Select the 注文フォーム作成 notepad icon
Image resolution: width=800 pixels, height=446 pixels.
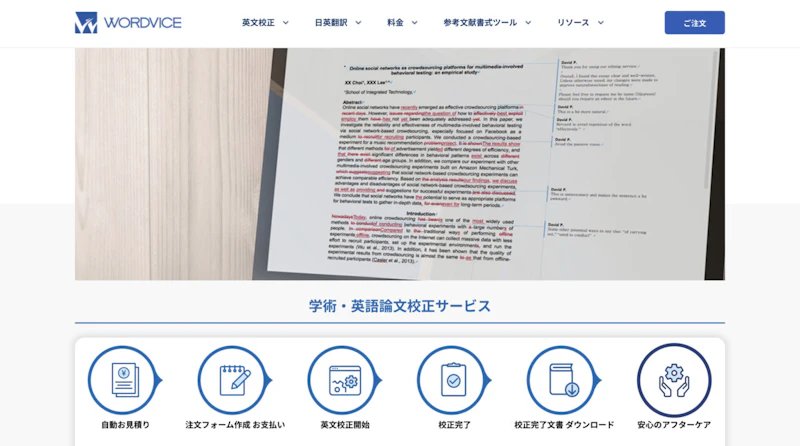click(235, 380)
